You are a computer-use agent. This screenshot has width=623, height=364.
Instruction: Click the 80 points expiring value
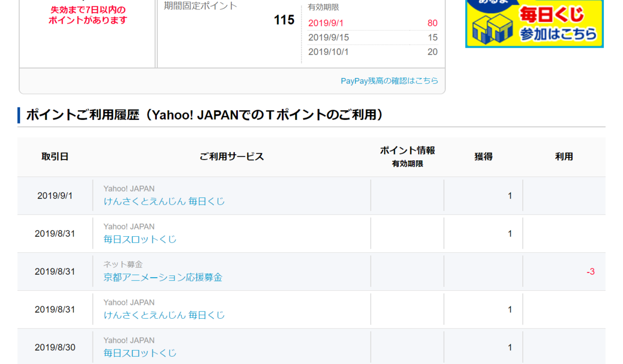[432, 23]
